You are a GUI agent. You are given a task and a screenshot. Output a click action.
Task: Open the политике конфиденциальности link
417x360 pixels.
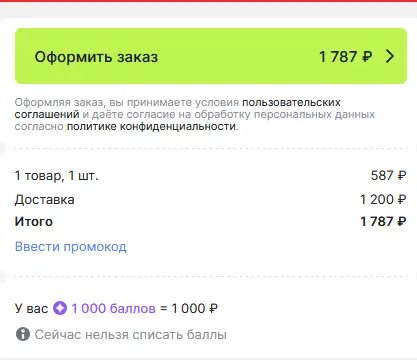point(152,127)
